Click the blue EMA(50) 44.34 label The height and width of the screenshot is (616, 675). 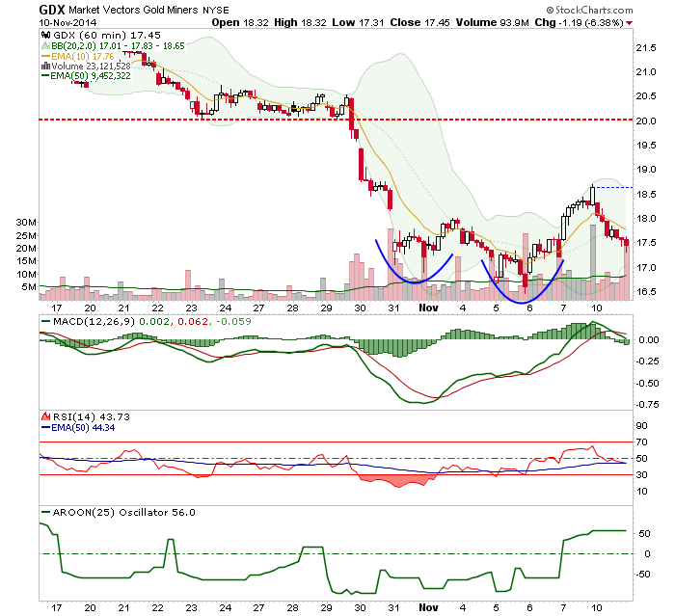click(78, 428)
